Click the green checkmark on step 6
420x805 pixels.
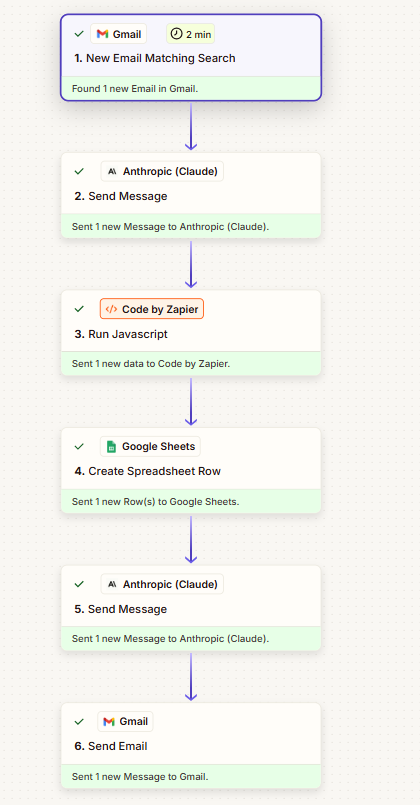click(79, 721)
